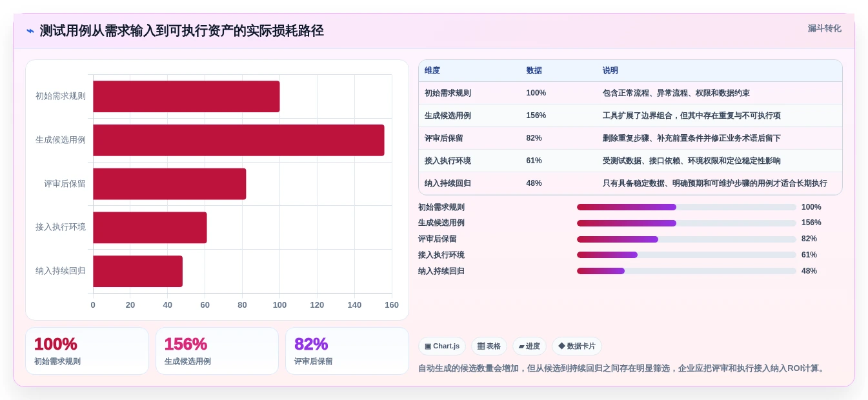Viewport: 868px width, 400px height.
Task: Click the 61% value in the table
Action: point(534,161)
